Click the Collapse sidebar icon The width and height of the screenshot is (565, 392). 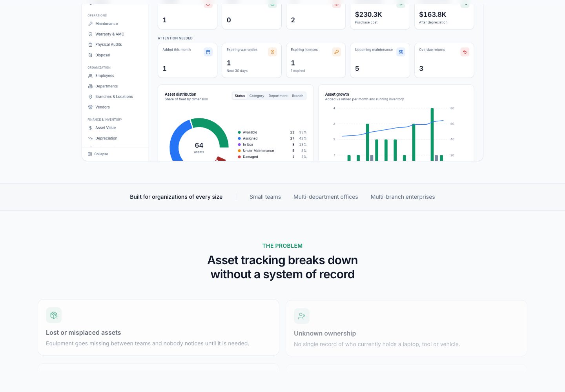click(90, 154)
